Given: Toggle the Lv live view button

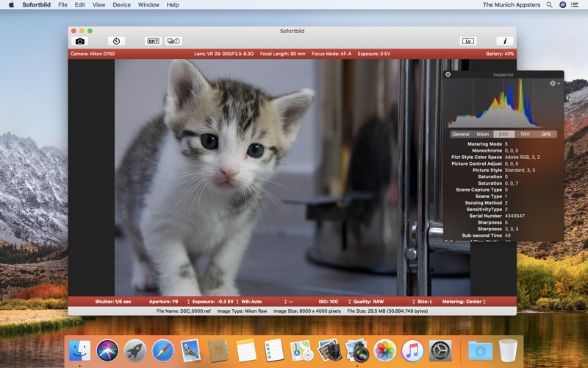Looking at the screenshot, I should pyautogui.click(x=468, y=41).
